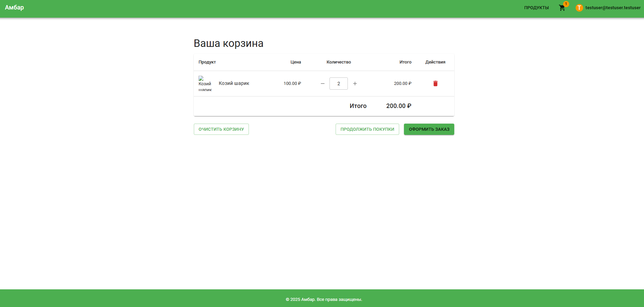Click the Итого column header
The height and width of the screenshot is (307, 644).
click(405, 62)
